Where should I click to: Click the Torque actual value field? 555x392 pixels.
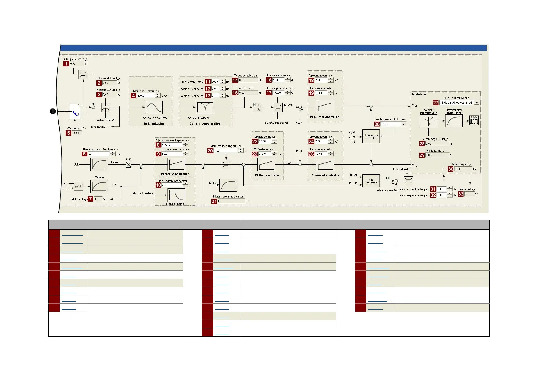coord(248,80)
